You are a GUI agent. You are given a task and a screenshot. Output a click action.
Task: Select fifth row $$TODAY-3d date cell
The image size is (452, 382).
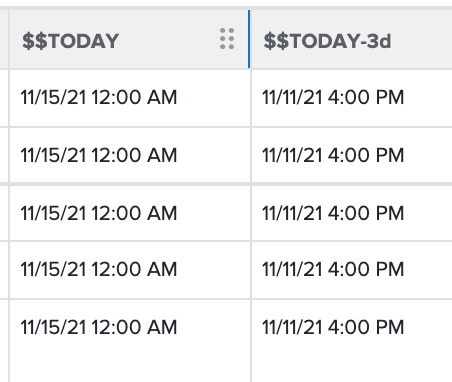click(352, 327)
